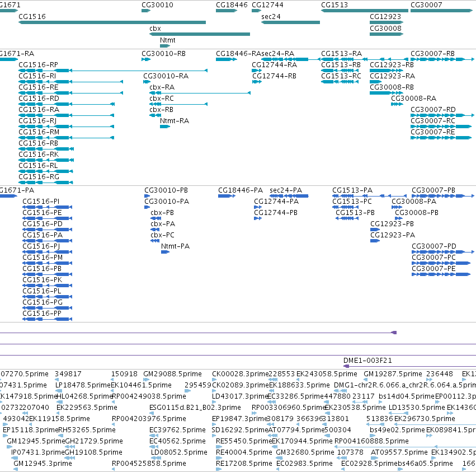Open transcript CG12744-RB
Viewport: 476px width, 472px height.
[x=274, y=76]
